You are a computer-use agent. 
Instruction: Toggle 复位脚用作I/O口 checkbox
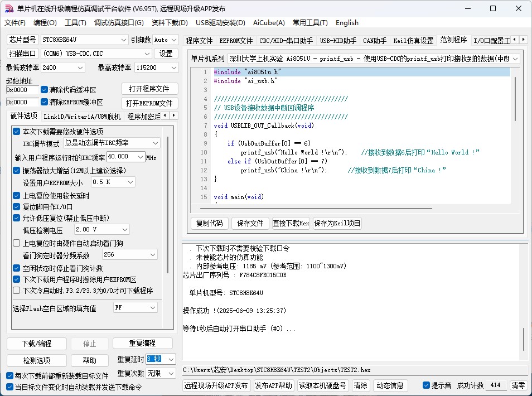click(16, 207)
